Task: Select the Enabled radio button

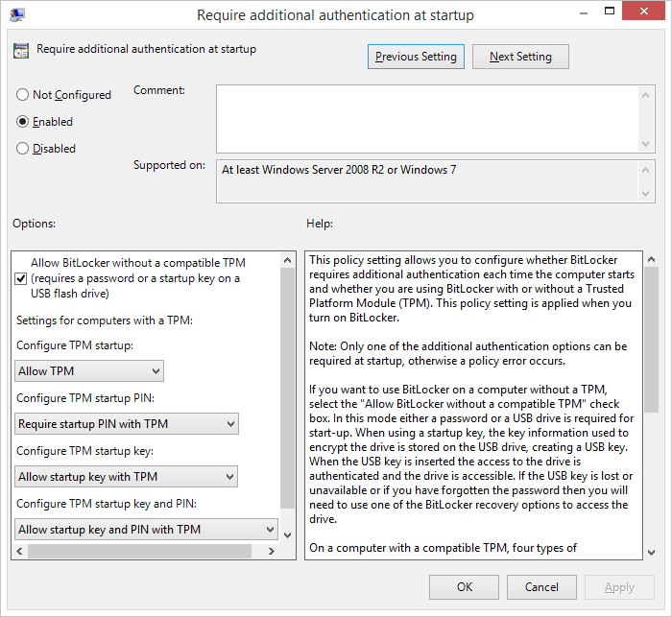Action: click(23, 122)
